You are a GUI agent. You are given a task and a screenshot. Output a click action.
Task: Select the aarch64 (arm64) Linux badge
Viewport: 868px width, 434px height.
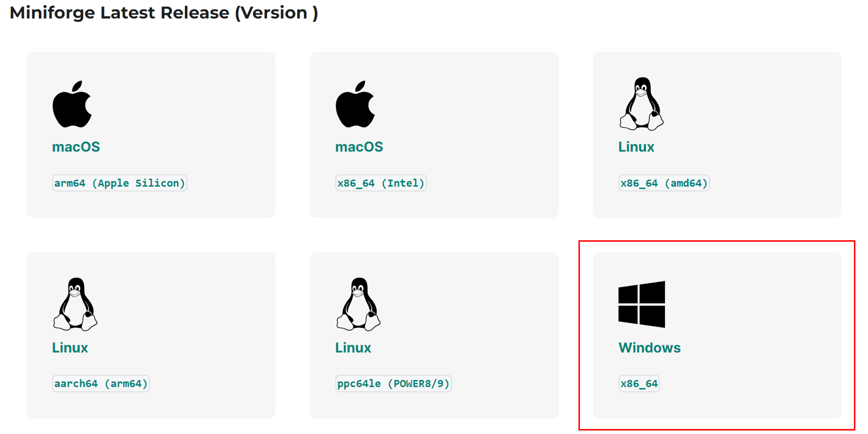101,384
